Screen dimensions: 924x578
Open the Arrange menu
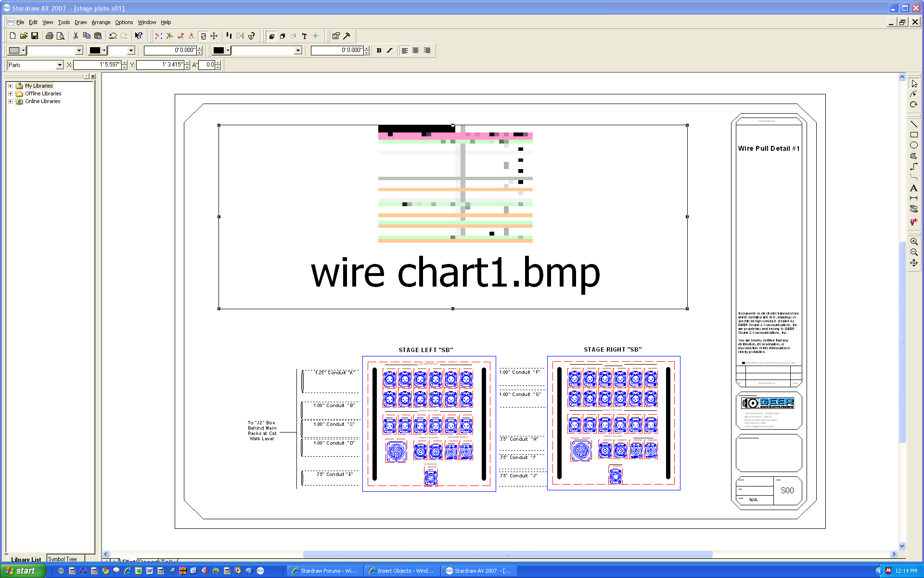tap(101, 22)
